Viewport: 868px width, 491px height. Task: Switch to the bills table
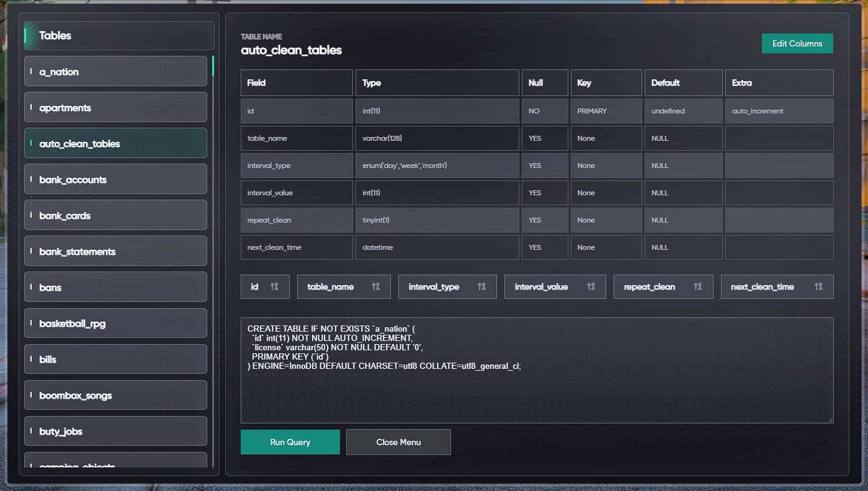point(115,358)
